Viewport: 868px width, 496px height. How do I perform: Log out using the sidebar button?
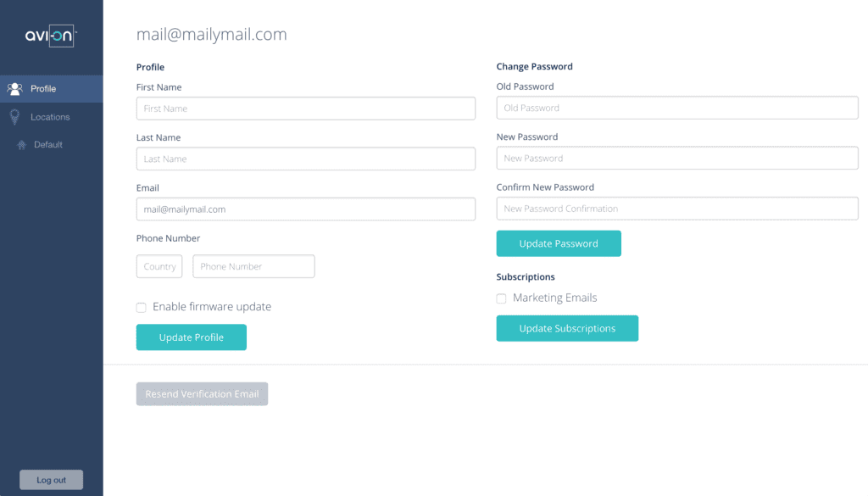pyautogui.click(x=51, y=480)
